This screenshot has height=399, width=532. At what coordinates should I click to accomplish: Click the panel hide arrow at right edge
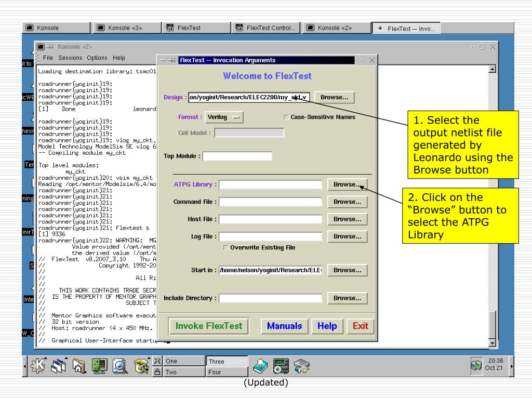511,366
